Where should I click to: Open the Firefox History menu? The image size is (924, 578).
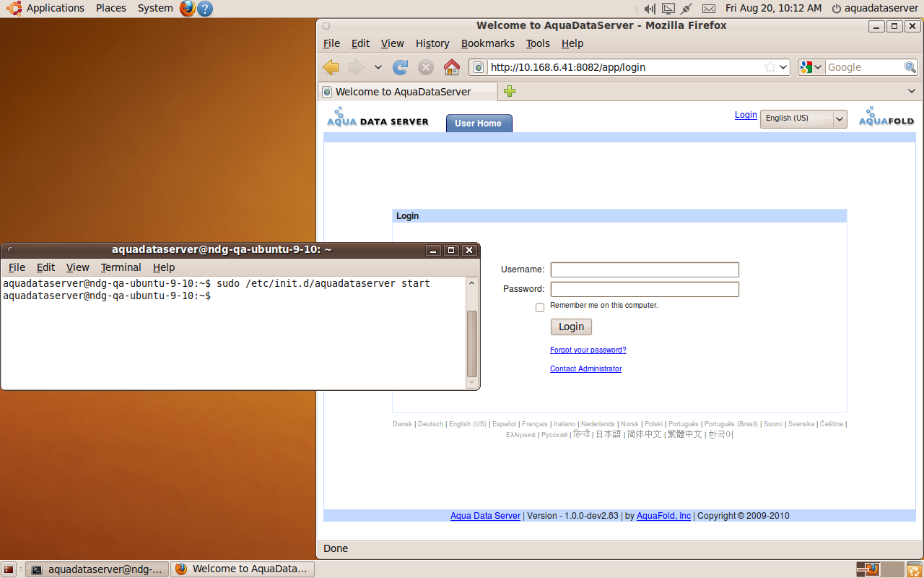click(432, 43)
